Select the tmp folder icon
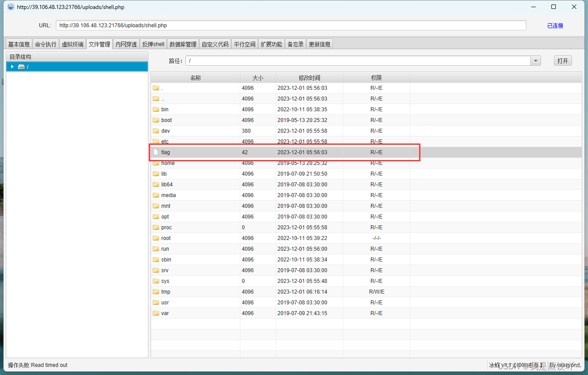The width and height of the screenshot is (588, 375). [x=156, y=292]
